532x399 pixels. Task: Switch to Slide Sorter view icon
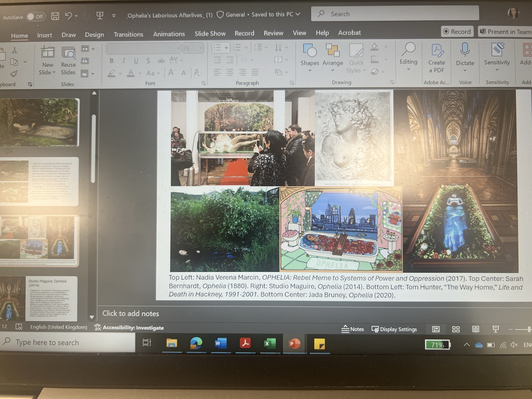pyautogui.click(x=456, y=329)
